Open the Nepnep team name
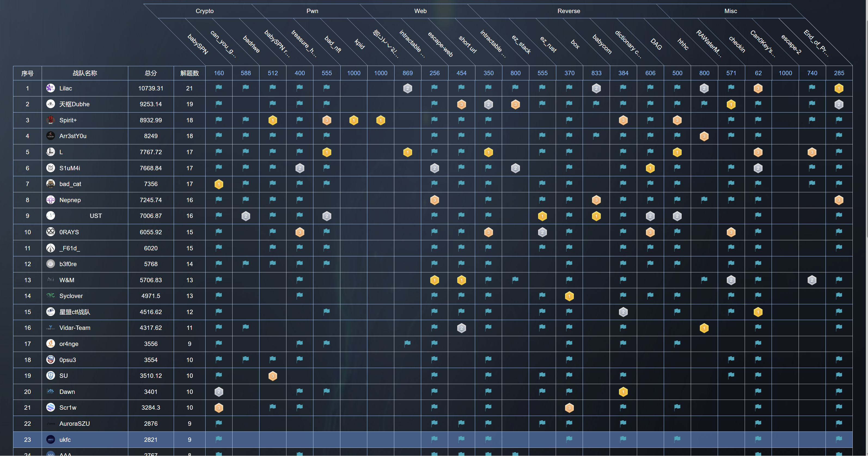 70,200
